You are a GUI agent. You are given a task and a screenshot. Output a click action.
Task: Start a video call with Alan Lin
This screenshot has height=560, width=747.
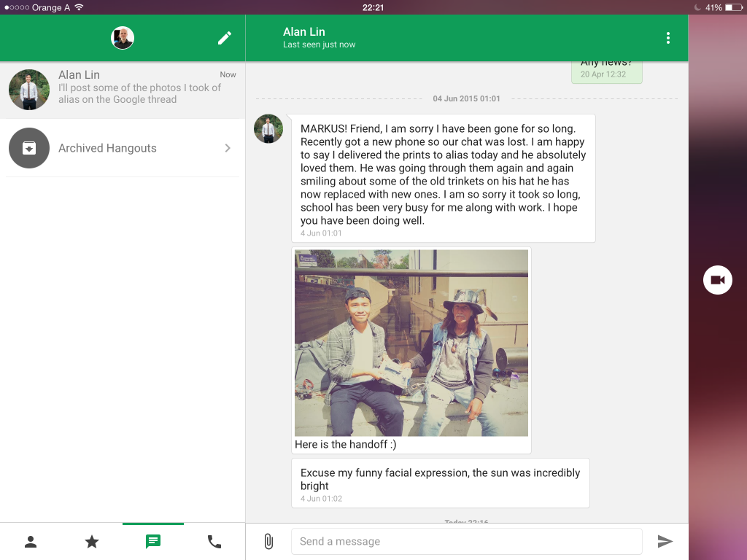pos(718,280)
